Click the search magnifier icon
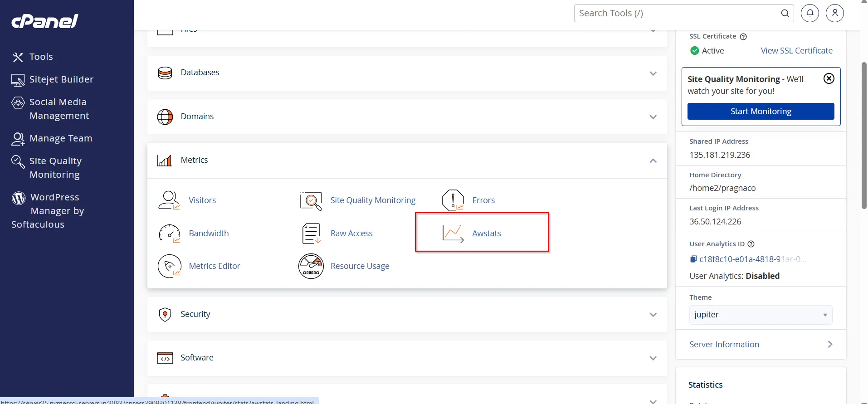 (x=785, y=13)
